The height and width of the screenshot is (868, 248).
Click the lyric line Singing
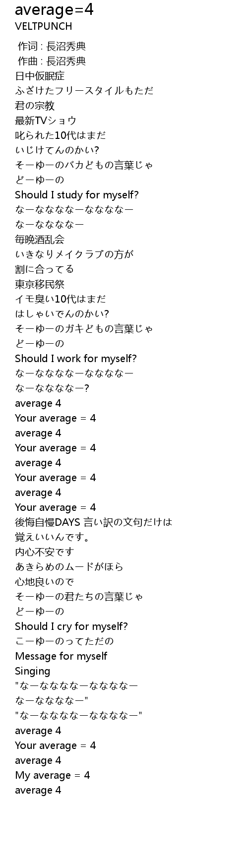[x=33, y=671]
